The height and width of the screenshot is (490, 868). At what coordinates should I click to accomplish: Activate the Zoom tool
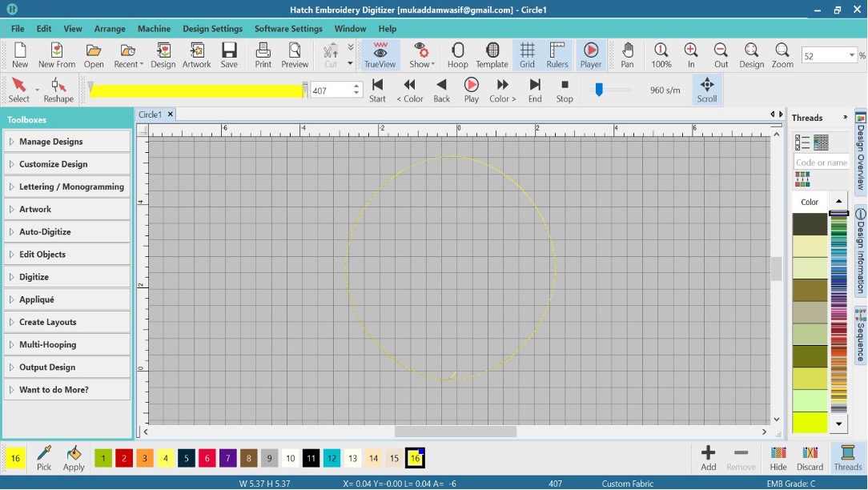(782, 54)
